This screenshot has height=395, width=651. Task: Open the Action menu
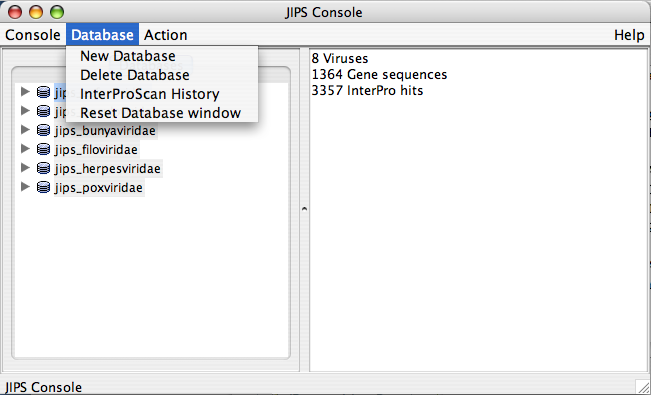pyautogui.click(x=165, y=35)
